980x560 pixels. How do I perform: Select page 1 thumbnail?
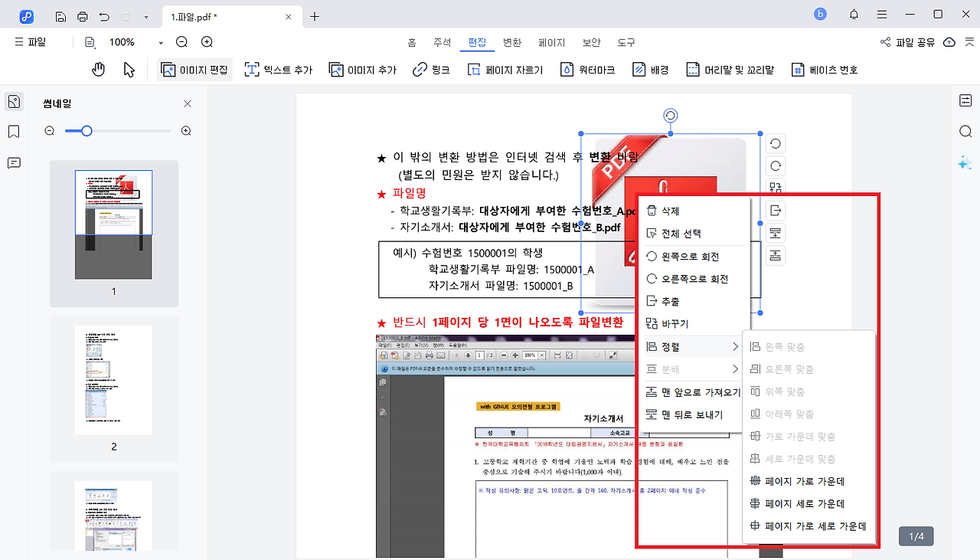113,224
